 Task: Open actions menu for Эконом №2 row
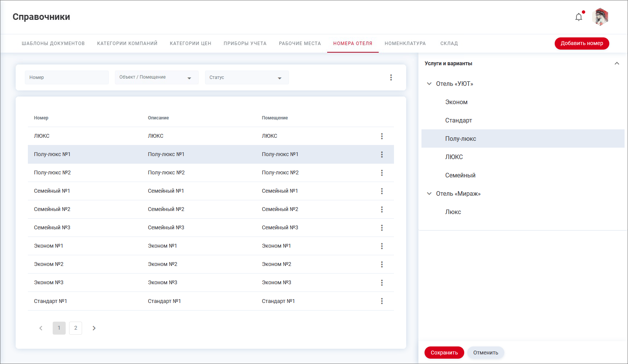tap(382, 264)
